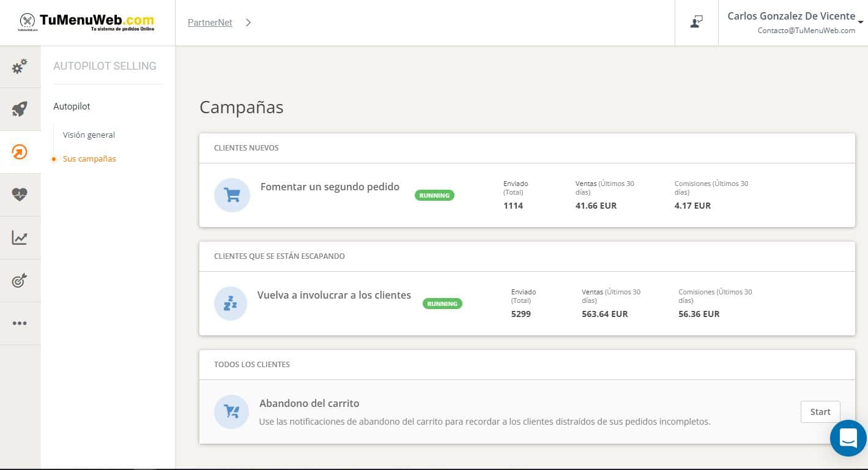Click the rocket icon in sidebar

[x=20, y=110]
